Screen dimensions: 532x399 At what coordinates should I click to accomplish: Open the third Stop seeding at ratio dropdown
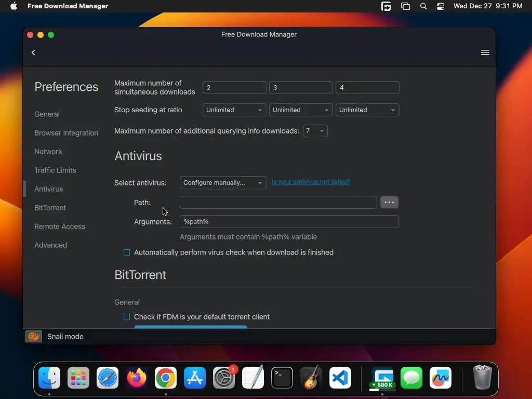(367, 110)
